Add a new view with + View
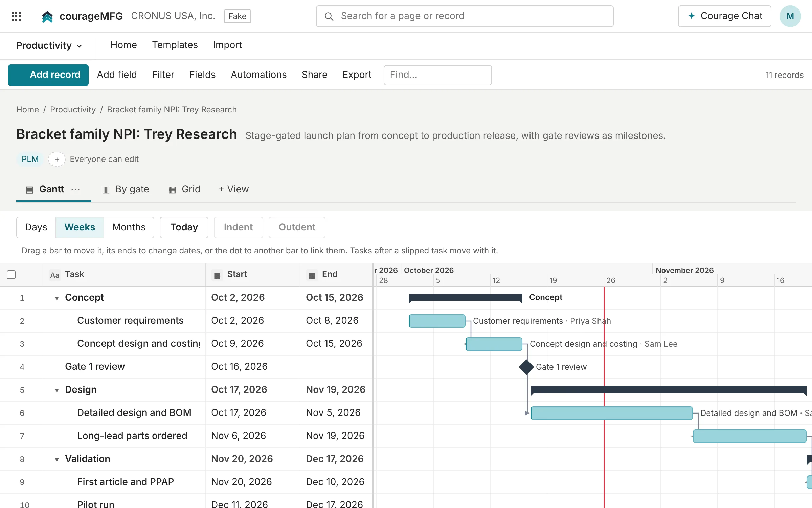This screenshot has width=812, height=508. (x=233, y=189)
